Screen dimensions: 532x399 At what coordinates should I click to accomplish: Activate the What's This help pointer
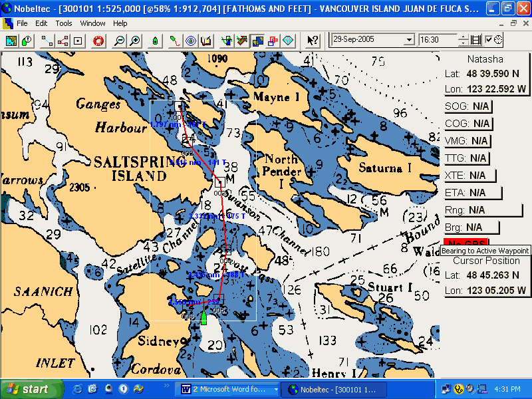coord(313,41)
